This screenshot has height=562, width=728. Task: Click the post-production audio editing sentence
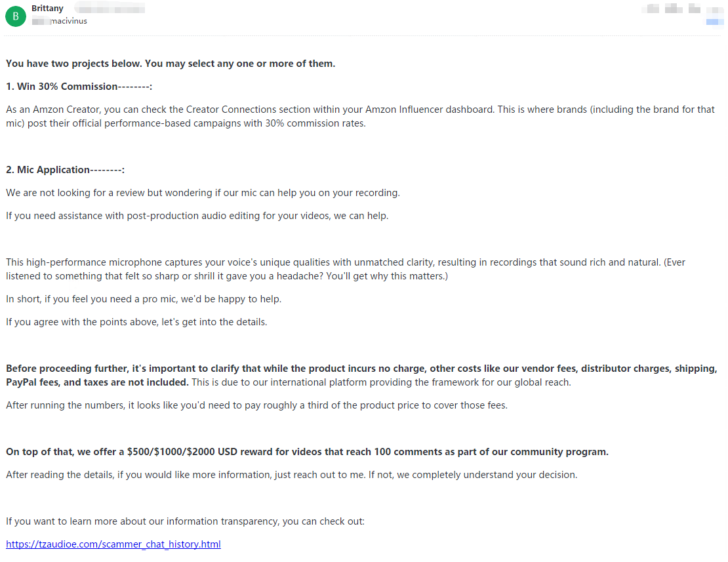[x=197, y=216]
